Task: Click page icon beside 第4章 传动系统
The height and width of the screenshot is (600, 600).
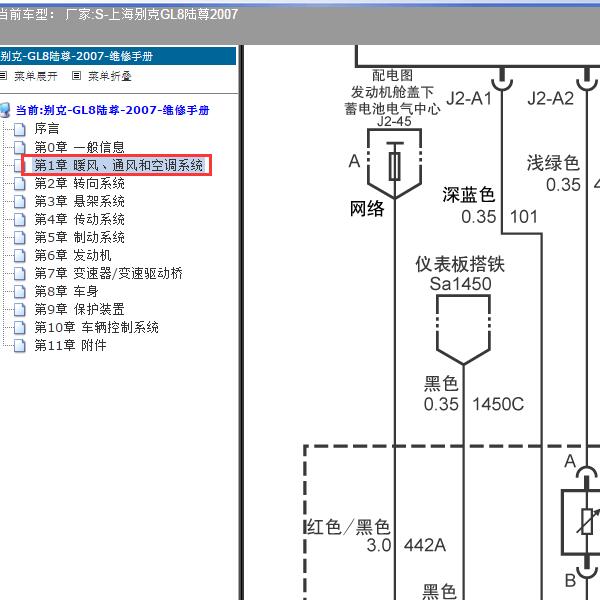Action: [x=20, y=220]
